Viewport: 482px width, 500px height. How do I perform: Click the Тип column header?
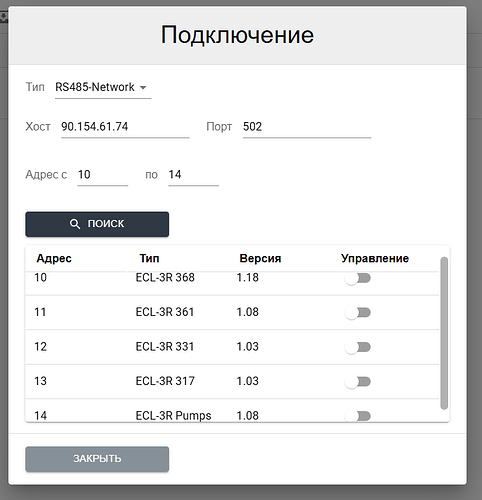click(149, 258)
